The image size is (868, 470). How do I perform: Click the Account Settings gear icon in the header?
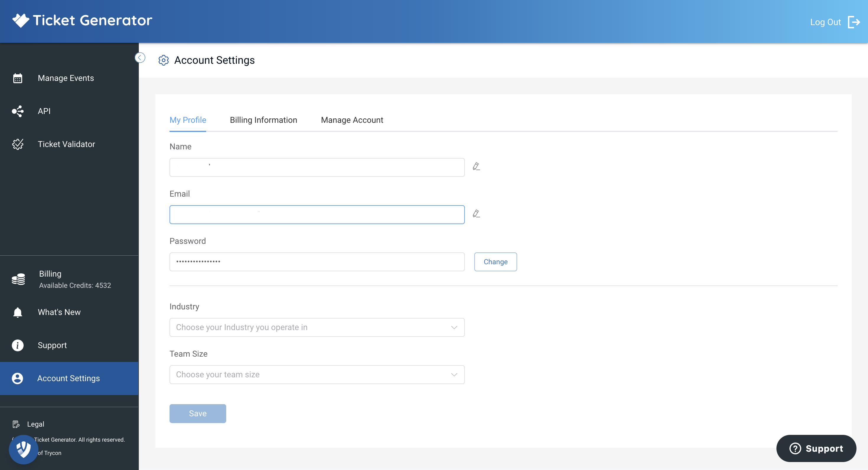click(x=163, y=60)
